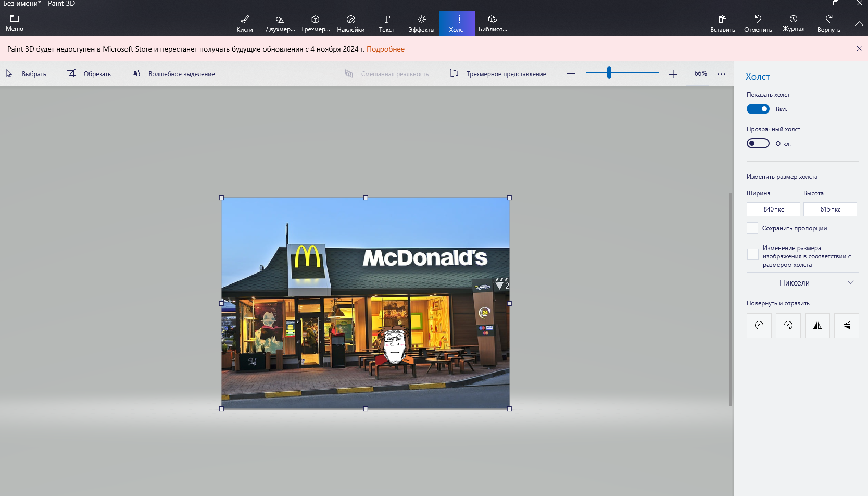This screenshot has height=496, width=868.
Task: Open the Двухмерные фигуры tab
Action: click(x=280, y=23)
